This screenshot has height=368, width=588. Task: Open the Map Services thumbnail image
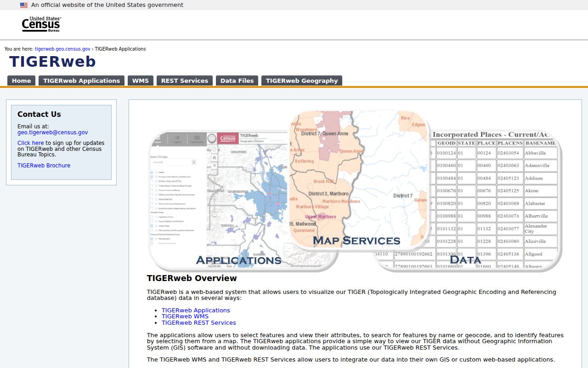pos(359,180)
